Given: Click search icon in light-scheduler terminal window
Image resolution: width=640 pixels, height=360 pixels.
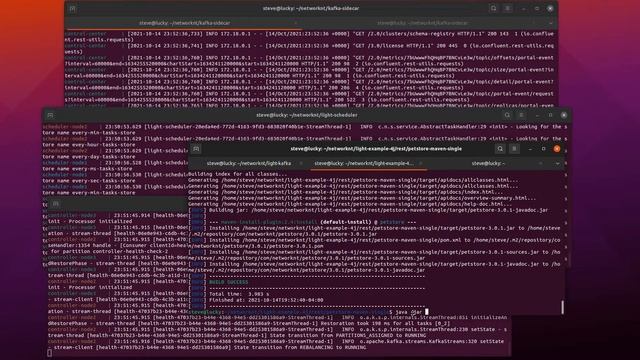Looking at the screenshot, I should 507,116.
